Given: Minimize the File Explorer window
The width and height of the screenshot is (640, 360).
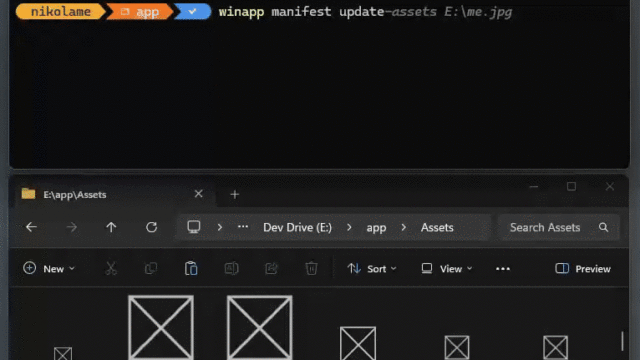Looking at the screenshot, I should click(533, 187).
